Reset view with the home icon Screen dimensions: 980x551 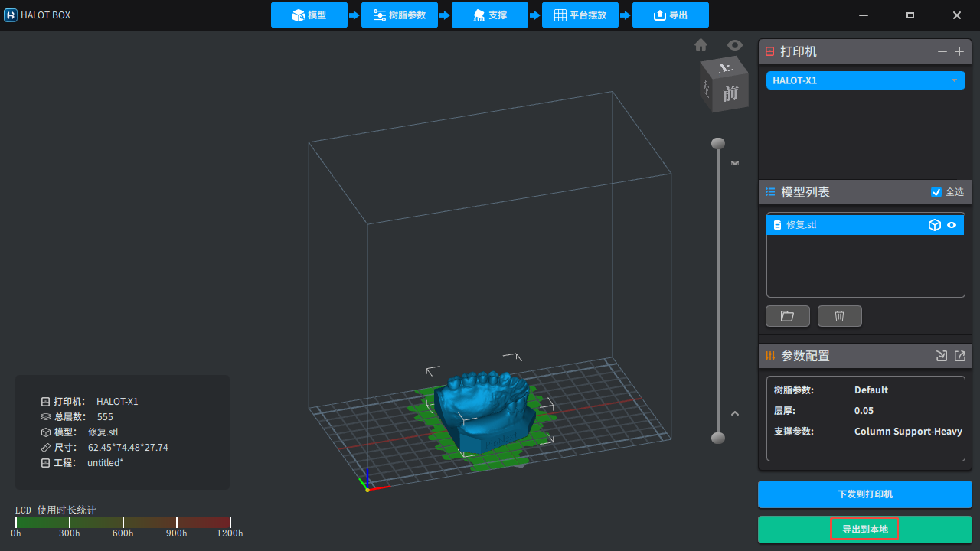tap(701, 45)
